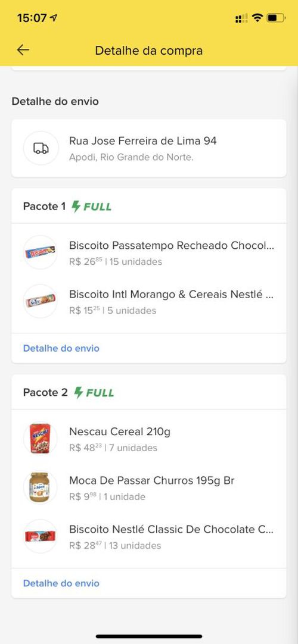Open Moca De Passar Churros image
The image size is (298, 644).
point(41,487)
